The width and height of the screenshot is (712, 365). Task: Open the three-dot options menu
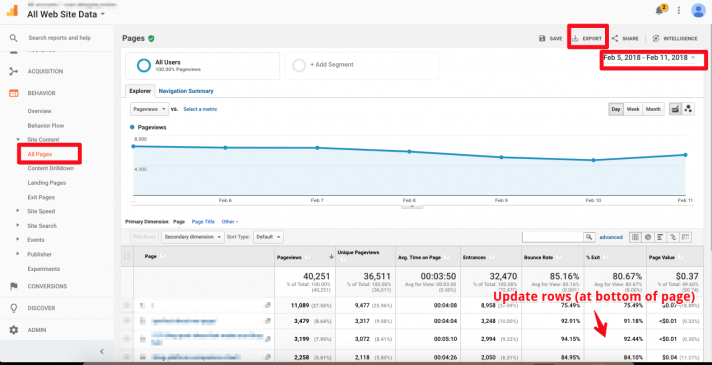coord(679,10)
